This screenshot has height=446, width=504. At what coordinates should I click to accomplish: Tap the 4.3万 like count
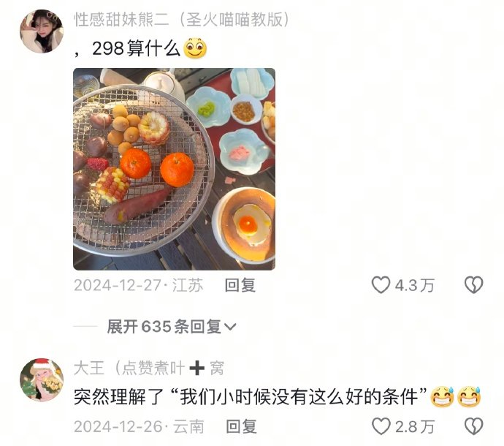click(x=415, y=285)
